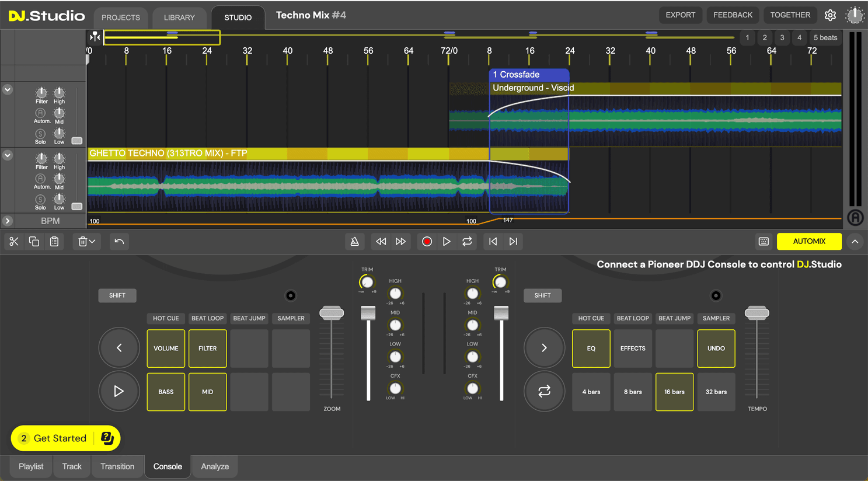The image size is (868, 481).
Task: Click the rewind button
Action: [381, 242]
